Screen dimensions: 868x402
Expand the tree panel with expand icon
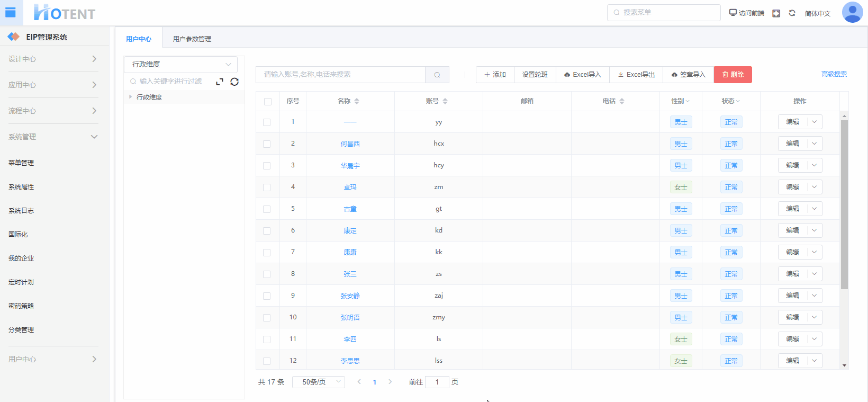point(220,82)
